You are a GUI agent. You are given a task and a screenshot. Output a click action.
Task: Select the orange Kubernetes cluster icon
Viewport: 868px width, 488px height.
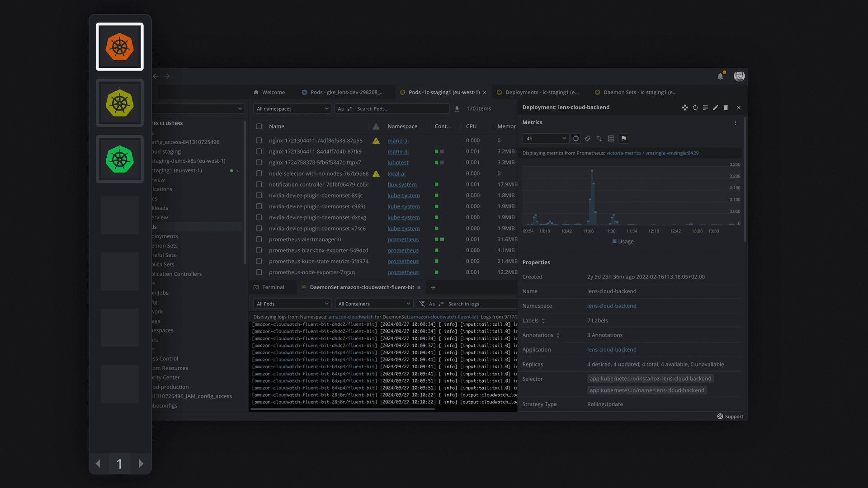(119, 47)
